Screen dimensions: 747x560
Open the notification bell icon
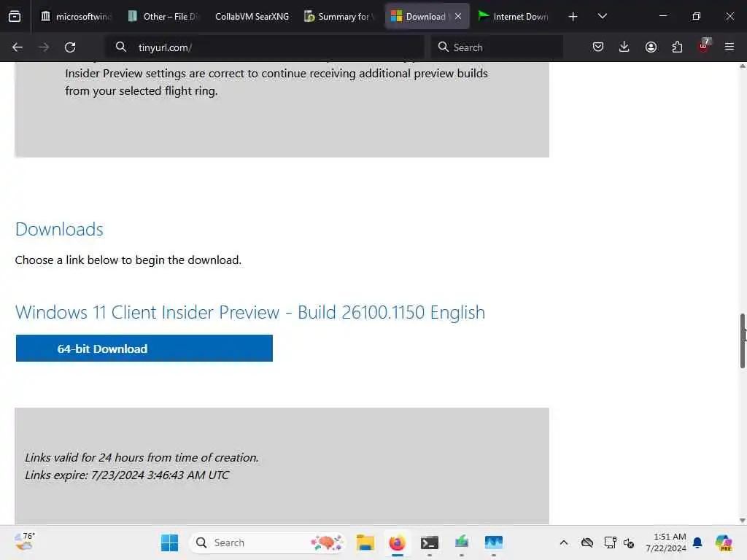(x=697, y=542)
